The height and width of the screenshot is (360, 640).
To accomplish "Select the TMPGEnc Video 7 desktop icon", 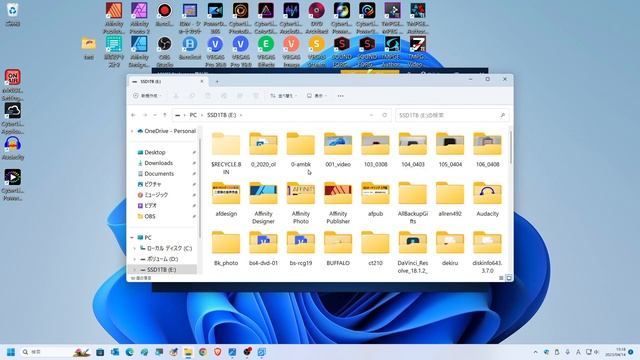I will coord(418,52).
